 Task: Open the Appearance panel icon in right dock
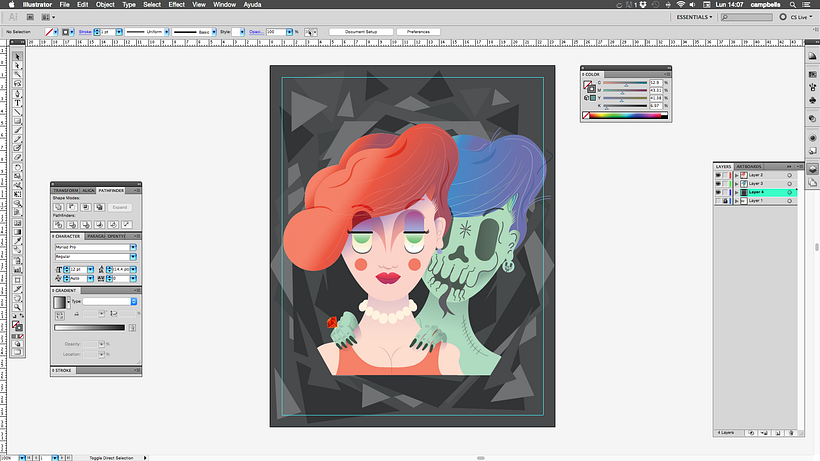tap(812, 138)
